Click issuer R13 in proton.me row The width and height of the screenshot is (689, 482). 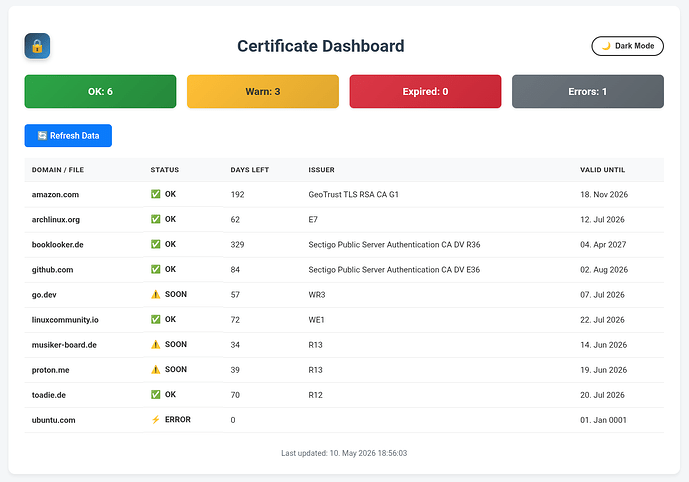315,370
